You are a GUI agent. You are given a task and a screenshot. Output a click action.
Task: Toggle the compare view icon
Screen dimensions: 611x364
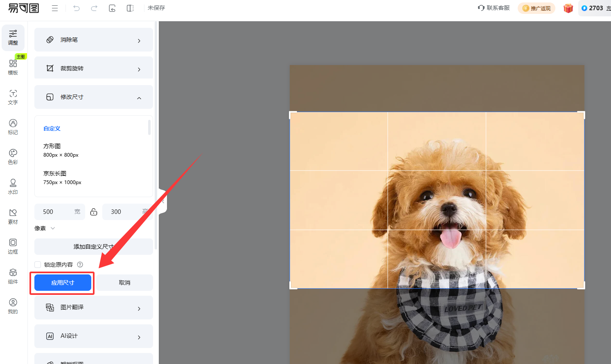pos(130,8)
